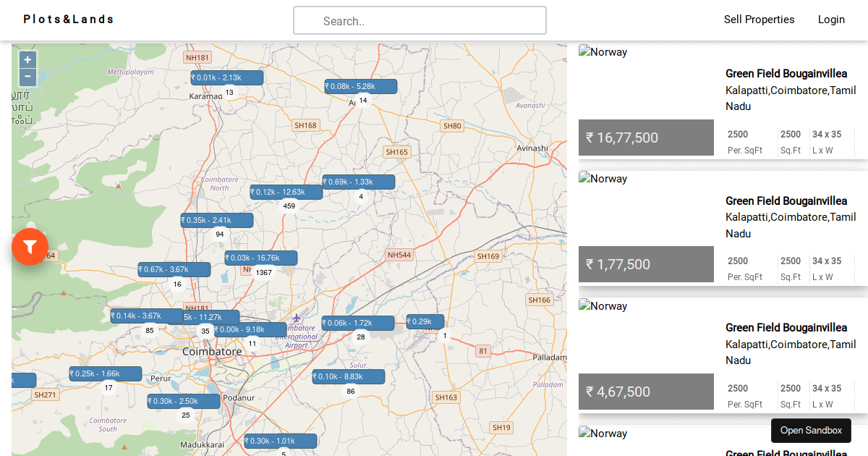
Task: Click the Login link
Action: 832,20
